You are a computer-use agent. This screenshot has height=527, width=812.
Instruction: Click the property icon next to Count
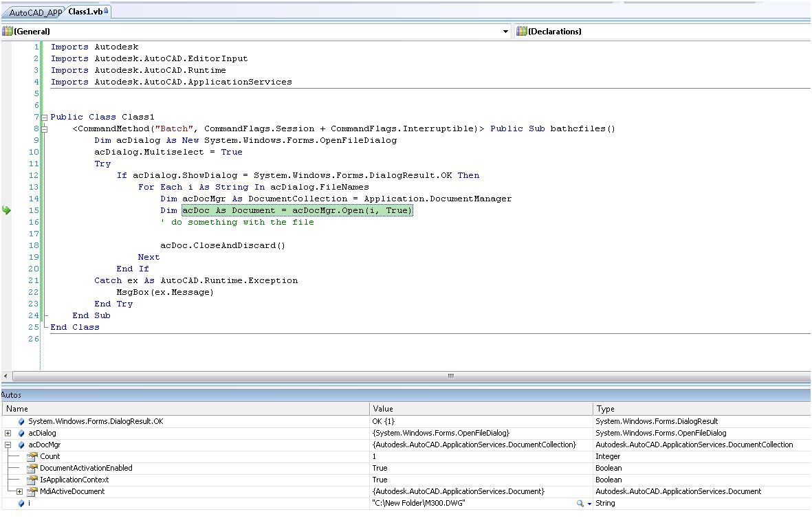coord(32,457)
